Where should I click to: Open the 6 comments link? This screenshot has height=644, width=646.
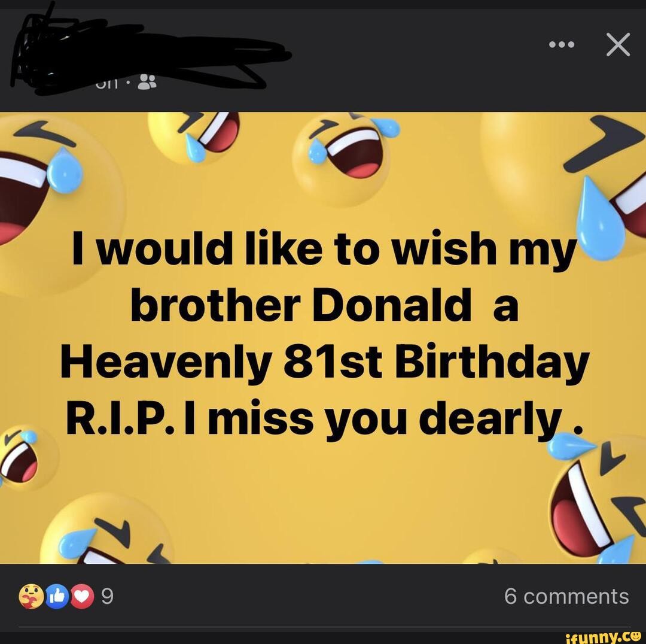pyautogui.click(x=566, y=596)
